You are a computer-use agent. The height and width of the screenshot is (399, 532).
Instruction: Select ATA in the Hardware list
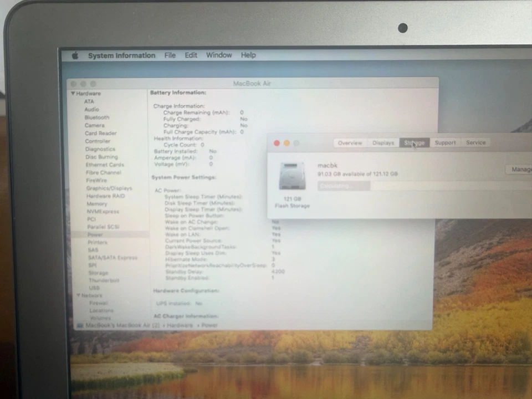tap(89, 101)
